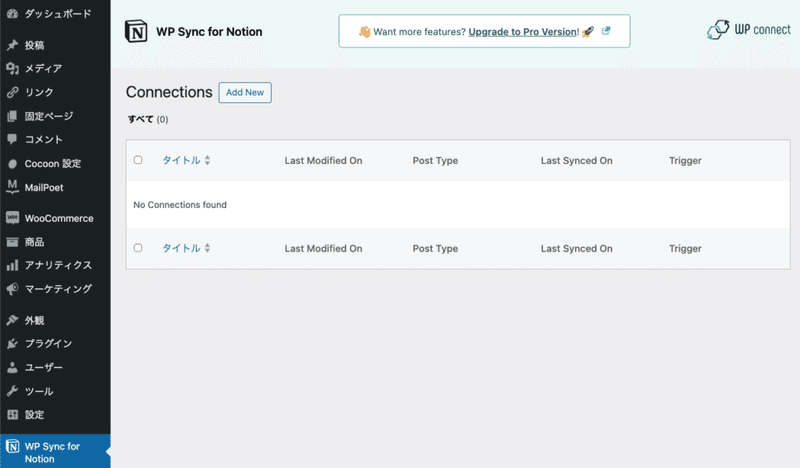Click the Last Synced On header
This screenshot has height=468, width=800.
tap(577, 160)
